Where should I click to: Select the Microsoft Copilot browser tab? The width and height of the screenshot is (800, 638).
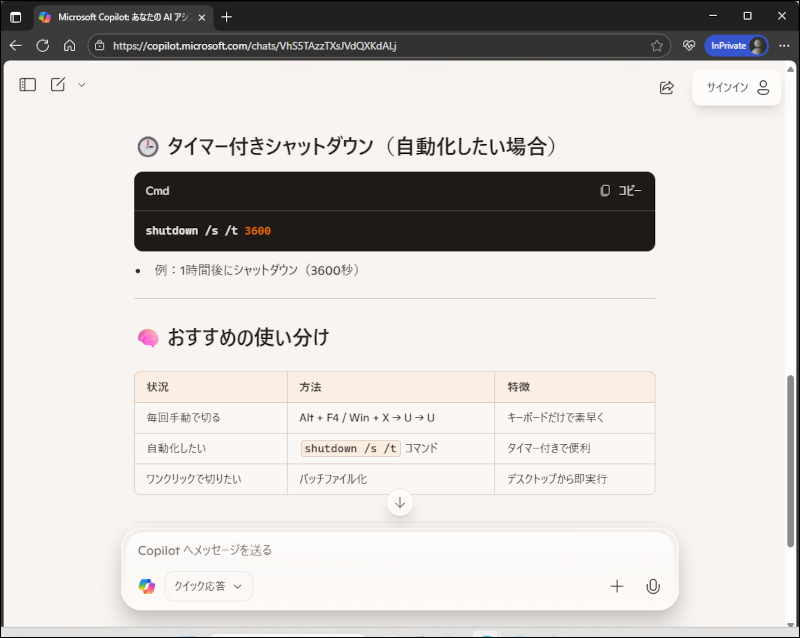[120, 17]
